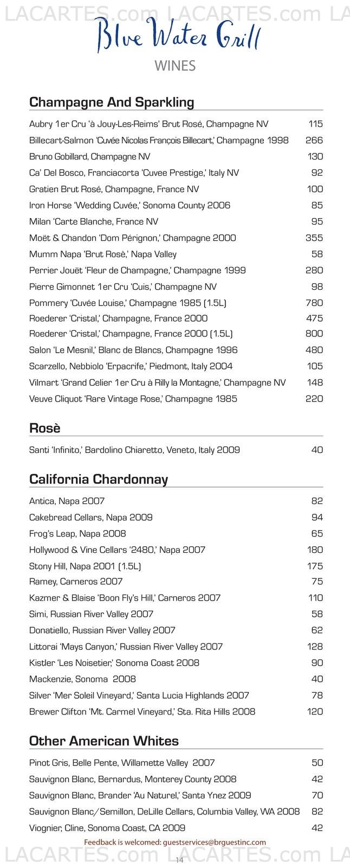Screen dimensions: 350x868
Task: Select Santi 'Infinito' Bardolino Chiaretto entry
Action: click(176, 450)
